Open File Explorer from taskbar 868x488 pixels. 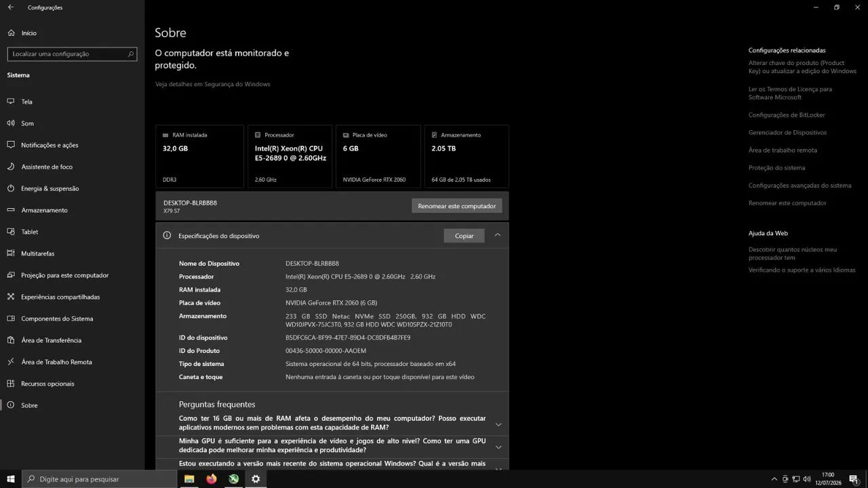click(x=189, y=479)
